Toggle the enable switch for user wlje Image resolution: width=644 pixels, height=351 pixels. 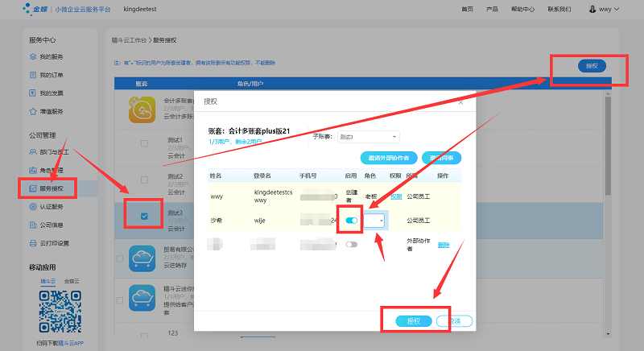[351, 220]
